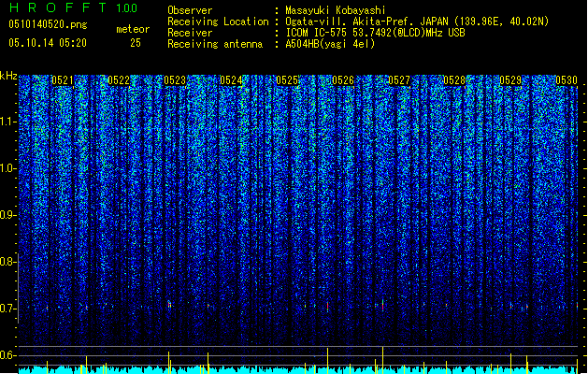Click the Receiving antenna label
Viewport: 588px width, 374px height.
215,44
